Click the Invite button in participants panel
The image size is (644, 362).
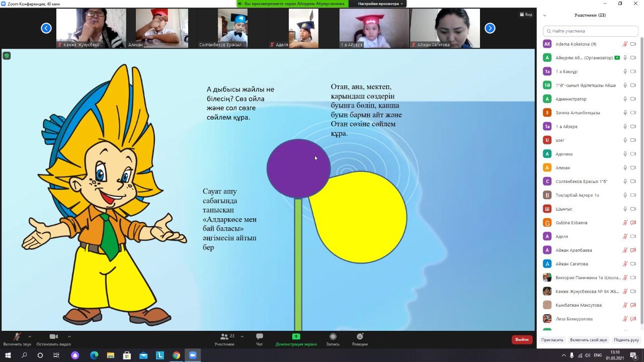552,340
